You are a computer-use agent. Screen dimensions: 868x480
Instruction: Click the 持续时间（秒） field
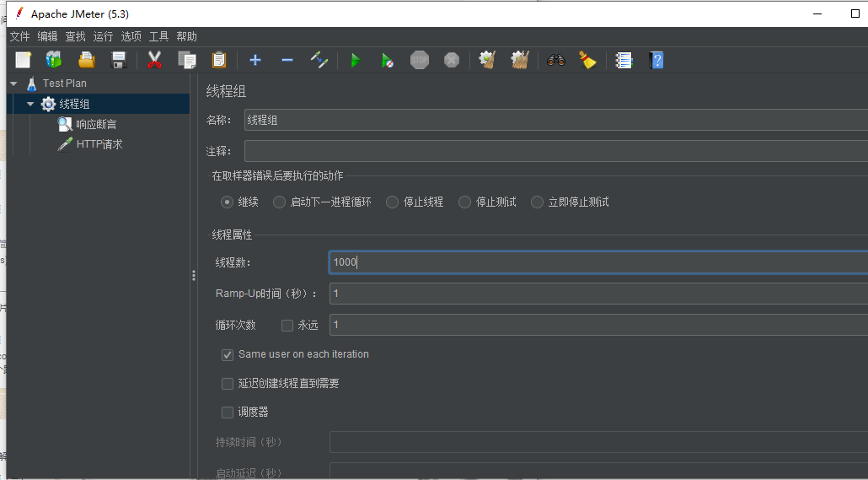[598, 442]
